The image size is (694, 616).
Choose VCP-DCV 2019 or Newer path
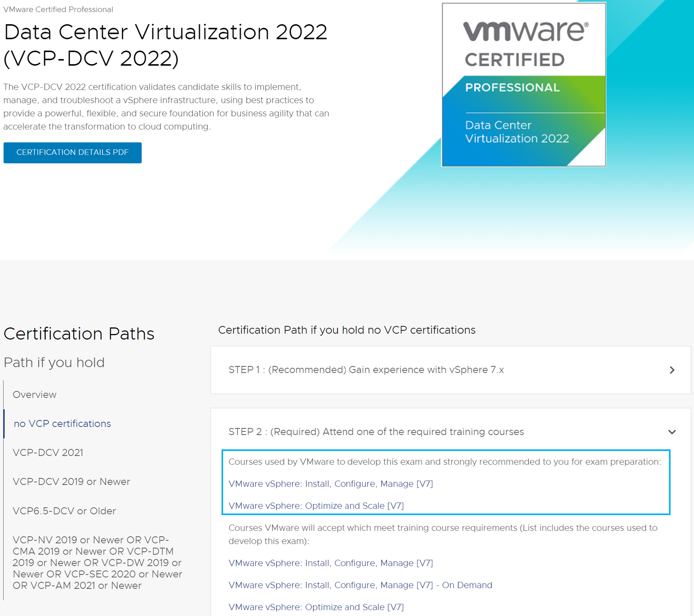click(x=71, y=481)
